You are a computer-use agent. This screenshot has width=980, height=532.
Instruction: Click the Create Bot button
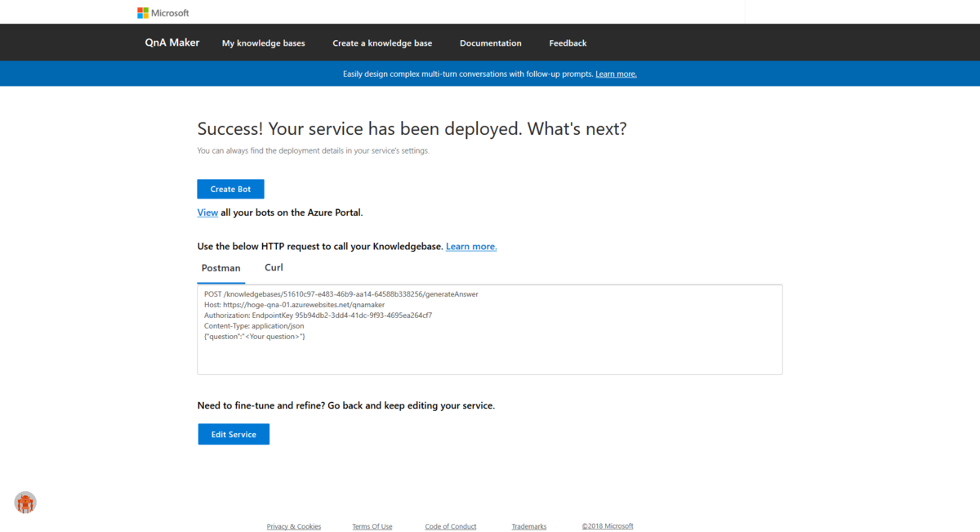(x=230, y=189)
